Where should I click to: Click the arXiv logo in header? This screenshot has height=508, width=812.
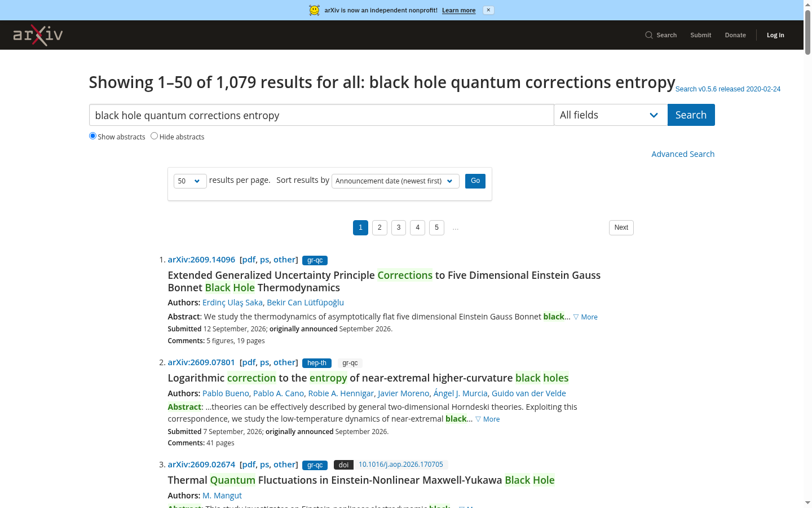point(38,35)
